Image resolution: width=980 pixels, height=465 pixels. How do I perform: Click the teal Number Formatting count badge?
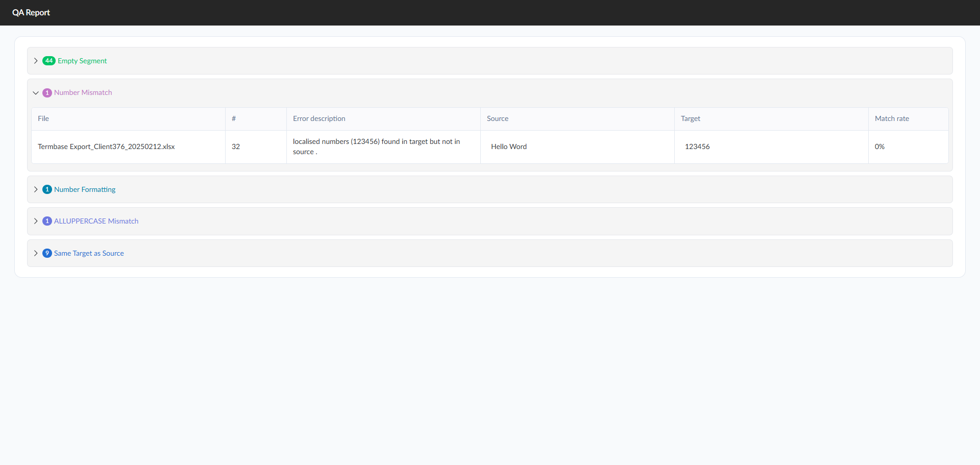[47, 189]
